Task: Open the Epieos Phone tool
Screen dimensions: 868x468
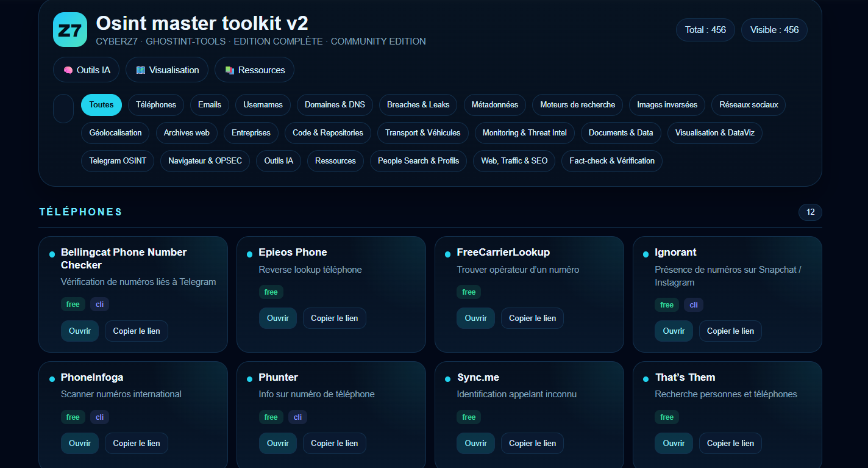Action: (277, 319)
